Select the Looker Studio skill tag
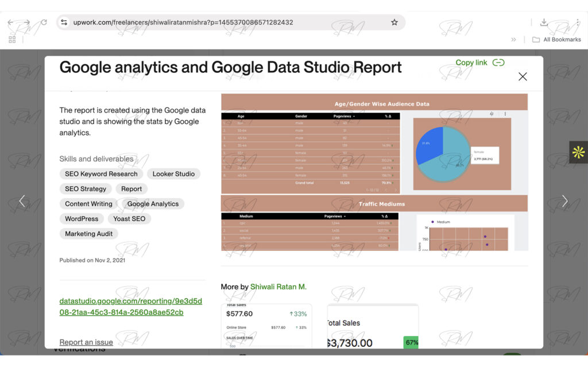This screenshot has width=588, height=367. tap(173, 174)
